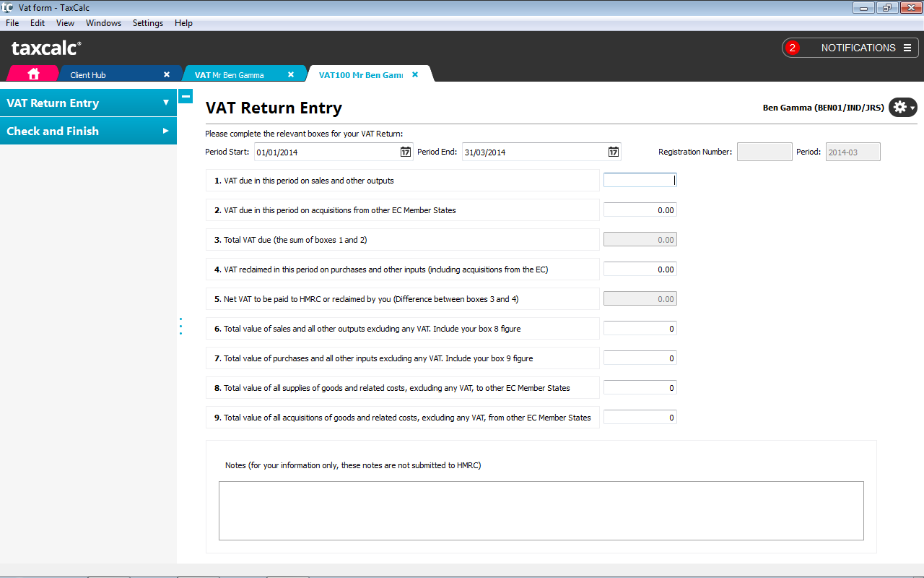Click the sidebar splitter dots handle
This screenshot has width=924, height=578.
tap(180, 327)
